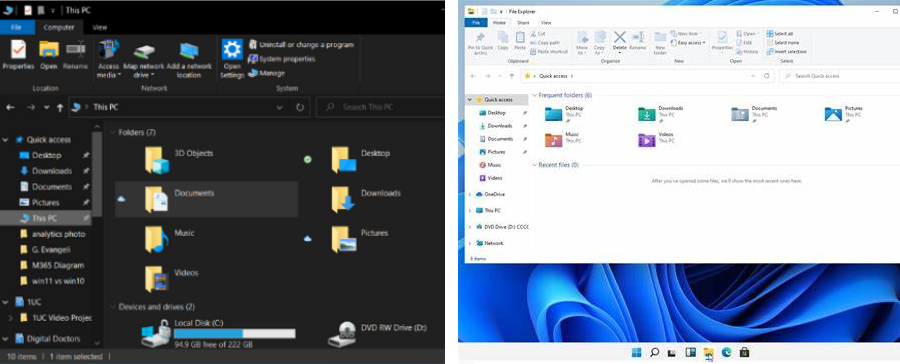Expand OneDrive in light navigation pane

[x=470, y=195]
